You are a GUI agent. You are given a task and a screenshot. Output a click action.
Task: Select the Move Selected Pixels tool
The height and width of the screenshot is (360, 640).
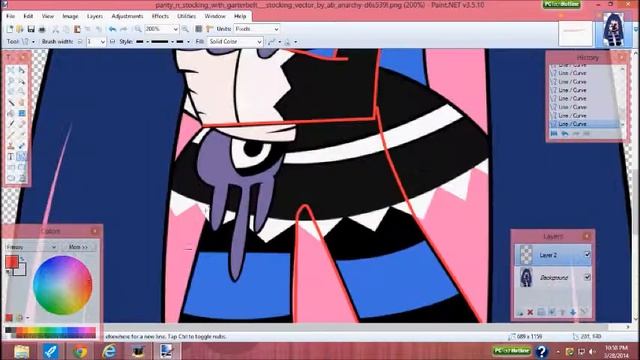[x=22, y=70]
